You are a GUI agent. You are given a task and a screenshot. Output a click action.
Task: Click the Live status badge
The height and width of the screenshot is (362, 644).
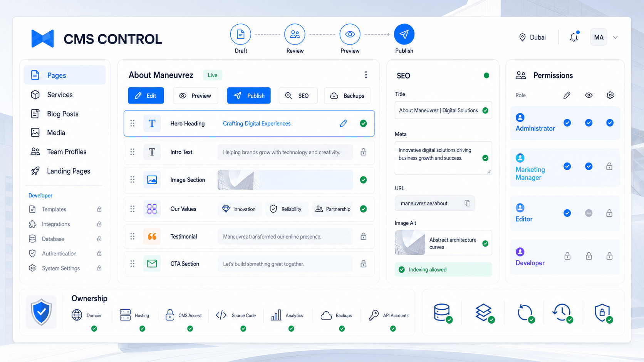point(213,75)
